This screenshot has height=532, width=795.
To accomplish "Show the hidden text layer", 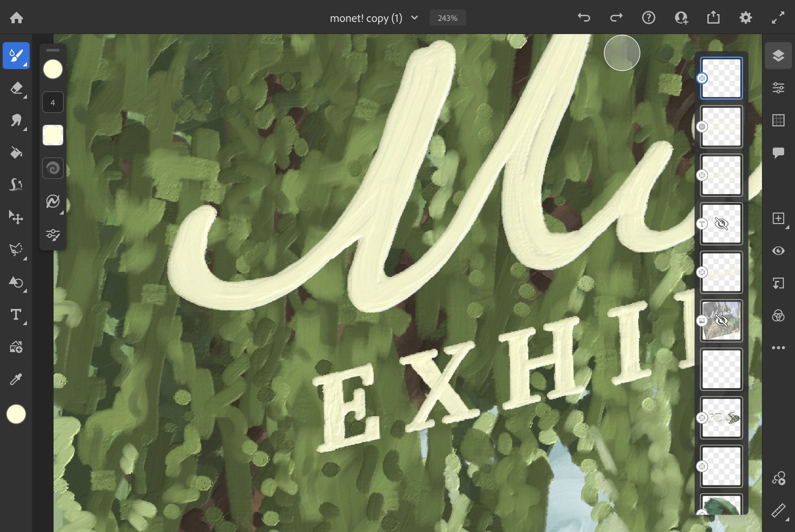I will click(721, 224).
